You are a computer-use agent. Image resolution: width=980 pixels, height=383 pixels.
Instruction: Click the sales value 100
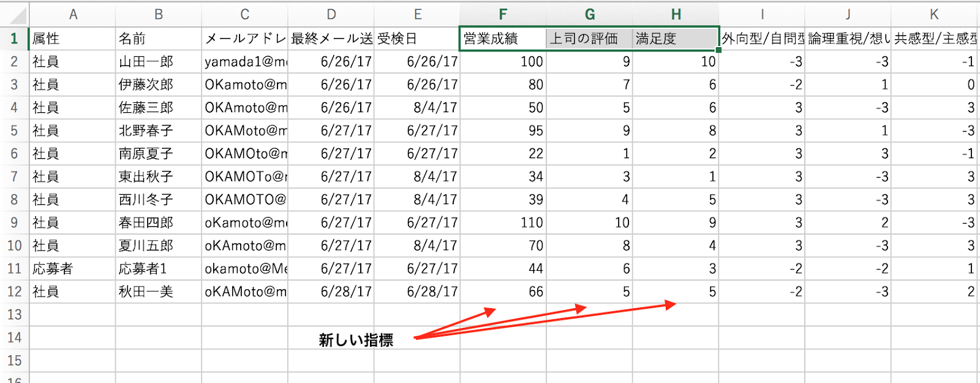tap(503, 61)
